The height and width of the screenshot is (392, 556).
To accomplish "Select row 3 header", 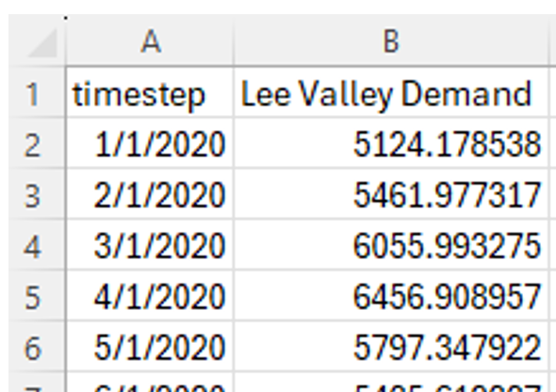I will tap(37, 193).
